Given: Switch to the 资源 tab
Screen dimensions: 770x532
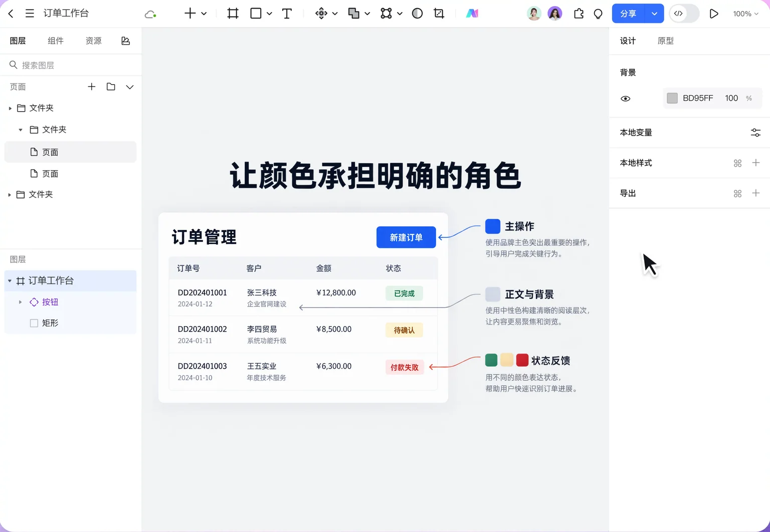Looking at the screenshot, I should click(x=93, y=41).
